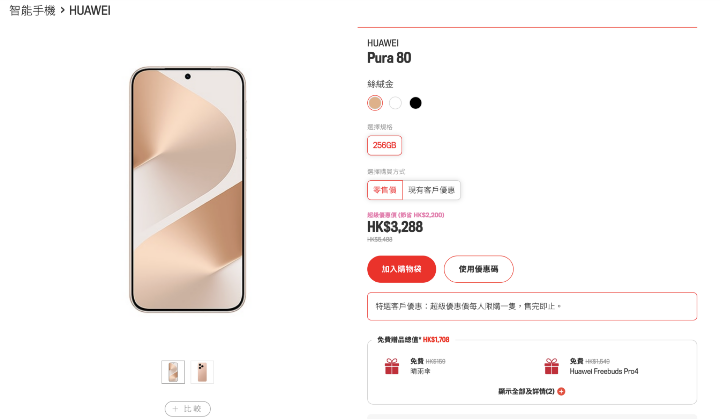Open the back view phone thumbnail
This screenshot has width=720, height=419.
202,372
